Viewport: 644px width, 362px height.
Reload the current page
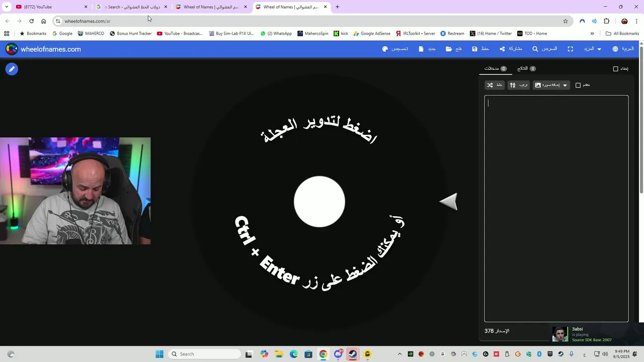pos(31,21)
